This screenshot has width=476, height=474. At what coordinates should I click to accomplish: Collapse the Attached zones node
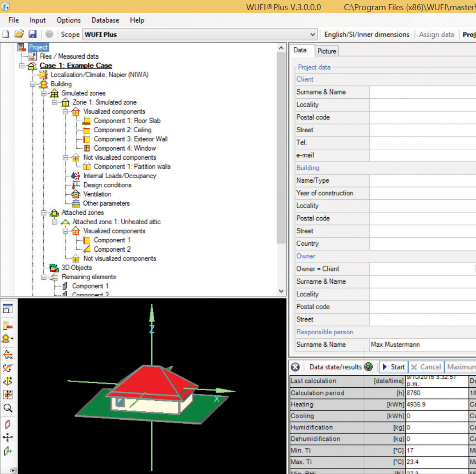(x=44, y=213)
